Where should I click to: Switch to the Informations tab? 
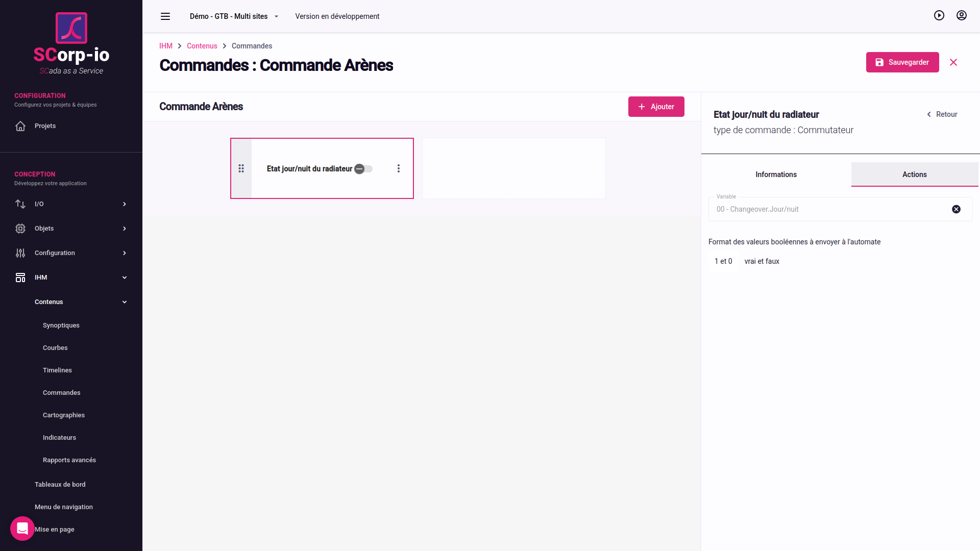click(x=776, y=174)
